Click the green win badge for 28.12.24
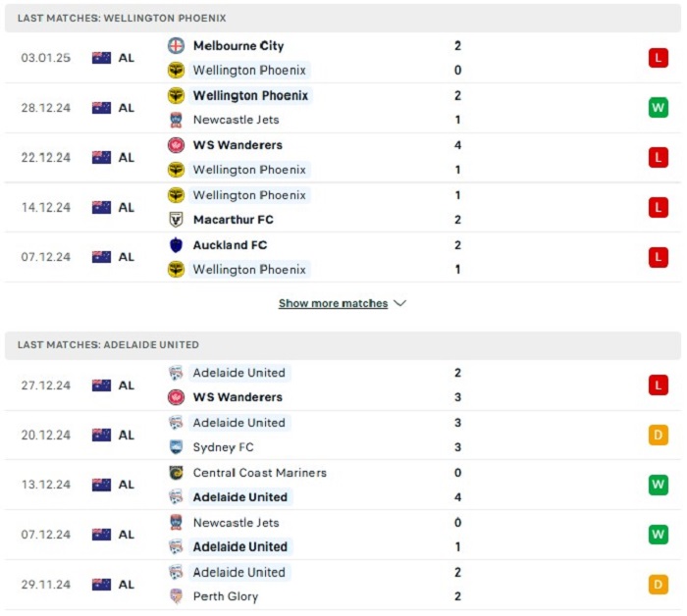687x616 pixels. (659, 108)
